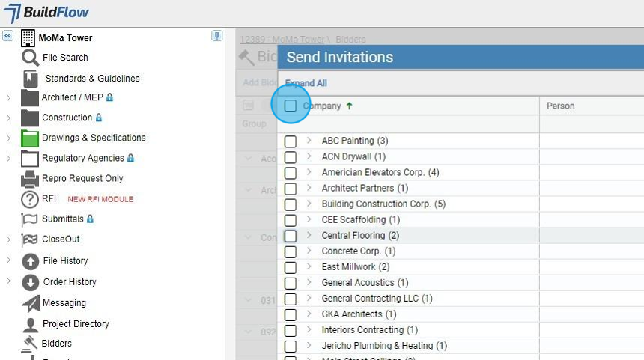Viewport: 644px width, 360px height.
Task: Open File Search in sidebar
Action: click(65, 58)
